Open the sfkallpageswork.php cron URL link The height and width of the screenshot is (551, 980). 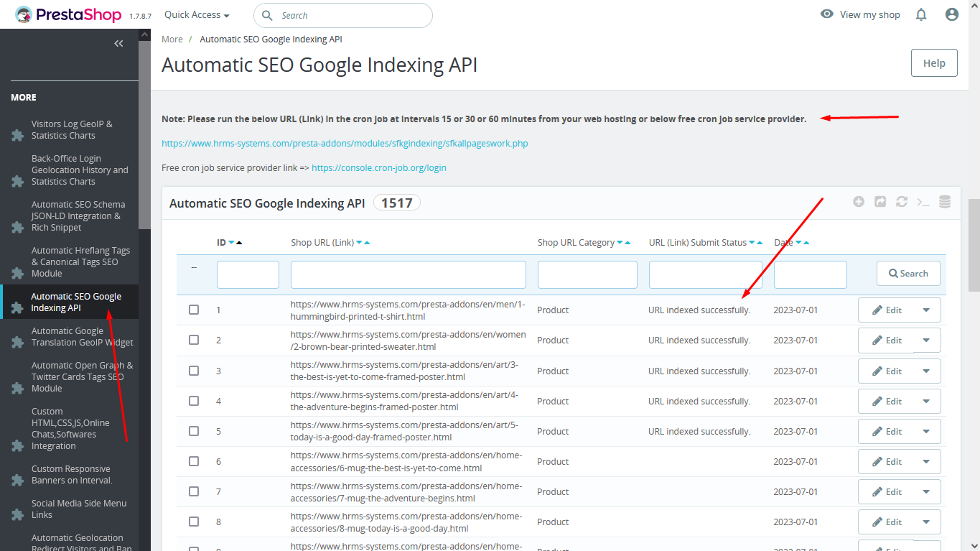point(345,144)
